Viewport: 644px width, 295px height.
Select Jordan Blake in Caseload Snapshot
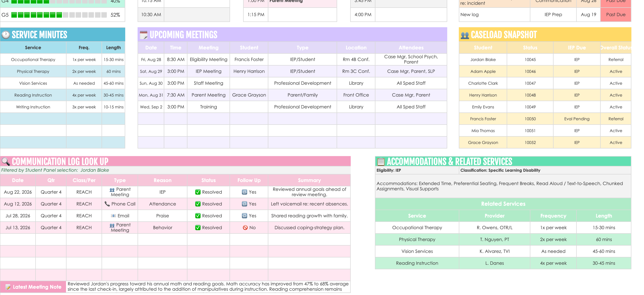(483, 60)
